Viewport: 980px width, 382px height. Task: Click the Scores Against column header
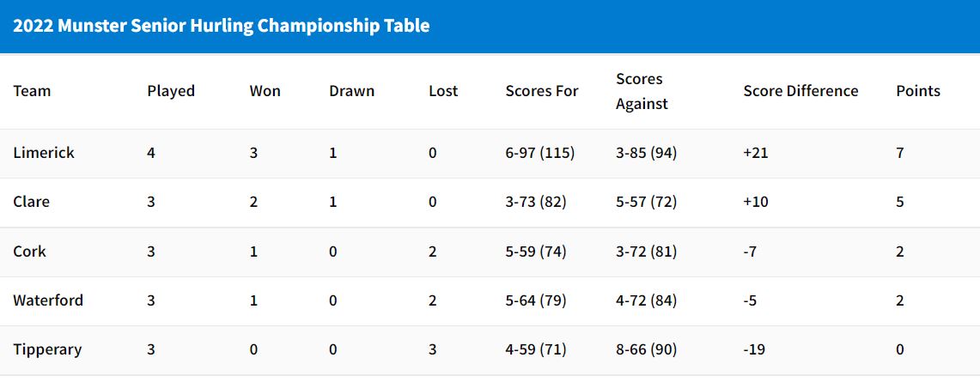[x=642, y=91]
